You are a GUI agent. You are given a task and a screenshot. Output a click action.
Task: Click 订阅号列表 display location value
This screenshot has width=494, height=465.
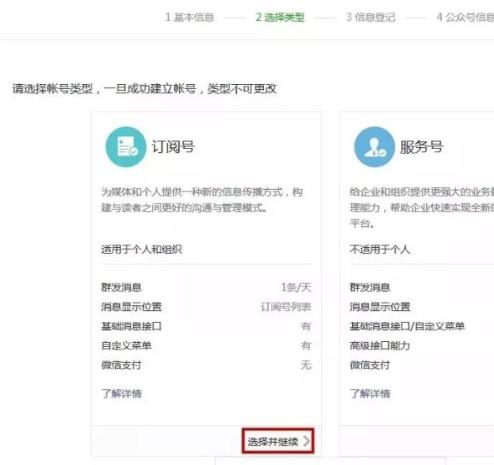pyautogui.click(x=286, y=307)
